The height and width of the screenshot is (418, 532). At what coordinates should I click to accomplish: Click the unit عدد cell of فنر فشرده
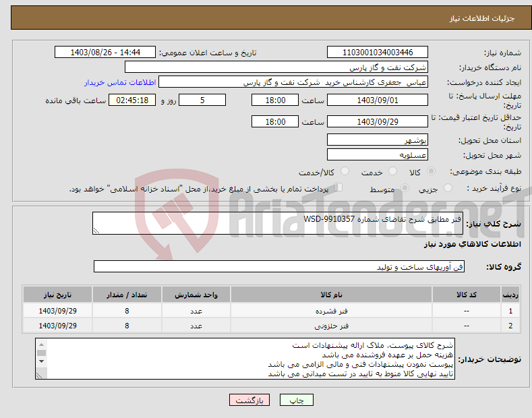coord(196,311)
